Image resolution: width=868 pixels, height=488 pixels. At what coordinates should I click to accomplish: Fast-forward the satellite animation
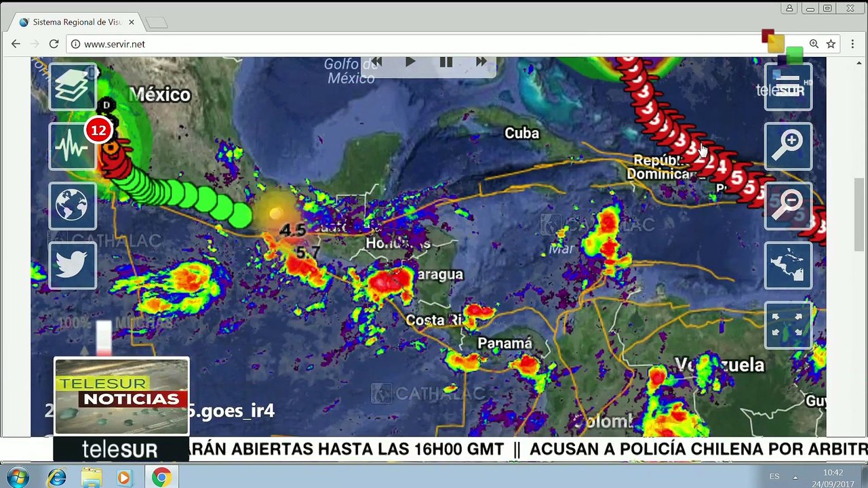(481, 62)
